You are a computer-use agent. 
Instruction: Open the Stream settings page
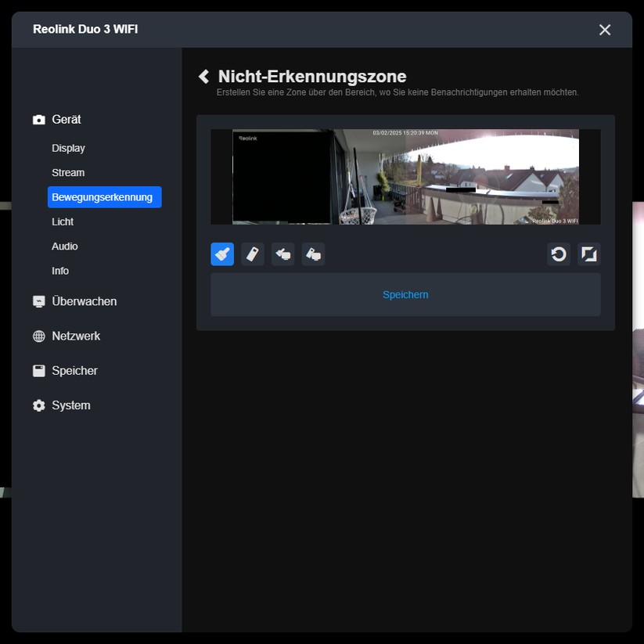coord(68,172)
